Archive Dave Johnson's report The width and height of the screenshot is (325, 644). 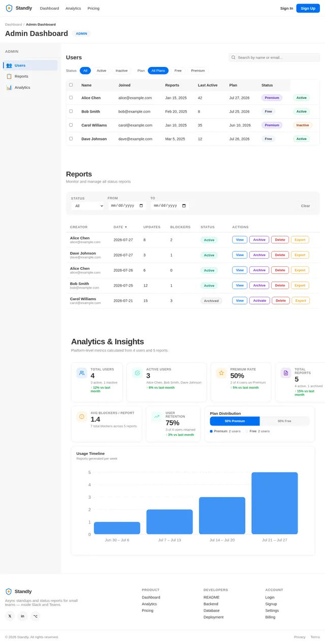[x=259, y=255]
